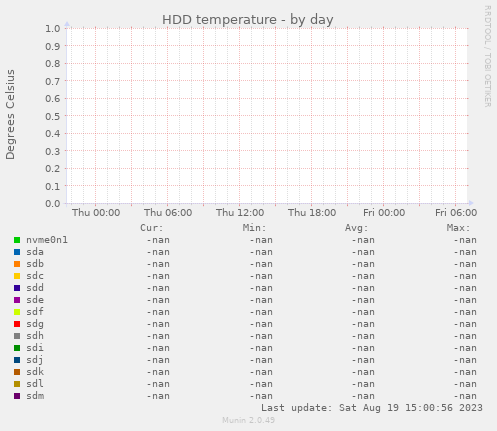Click the olive sdl legend swatch

click(x=17, y=384)
